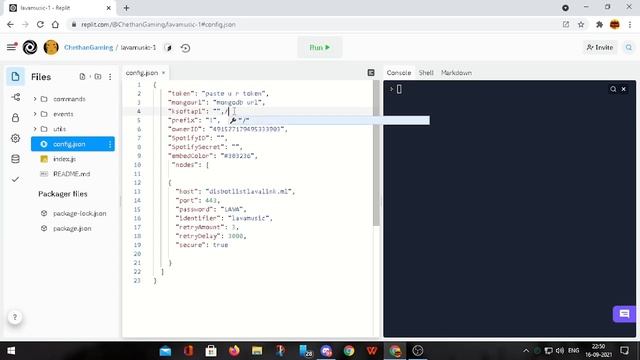Open Firefox from the taskbar
The width and height of the screenshot is (640, 360).
click(x=234, y=351)
